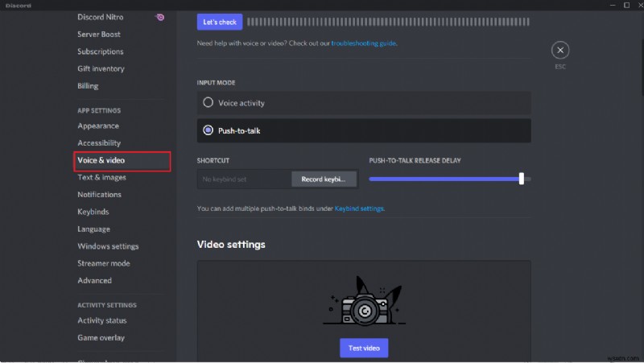The image size is (644, 363).
Task: Open Language settings
Action: [x=93, y=229]
